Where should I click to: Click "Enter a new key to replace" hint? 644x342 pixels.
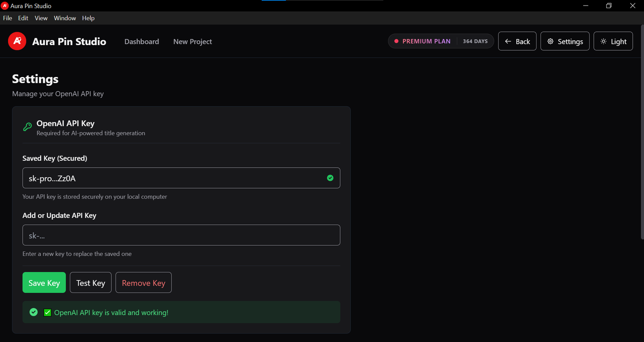coord(77,254)
